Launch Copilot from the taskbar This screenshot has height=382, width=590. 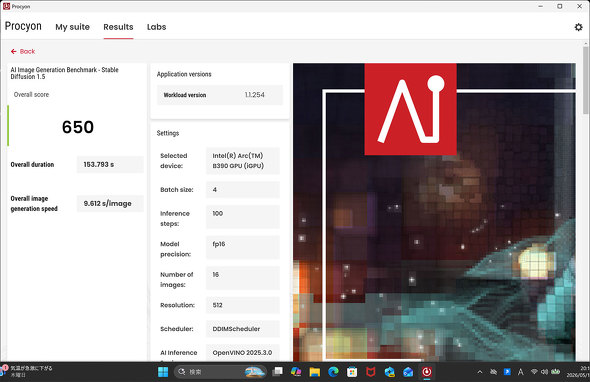tap(296, 372)
